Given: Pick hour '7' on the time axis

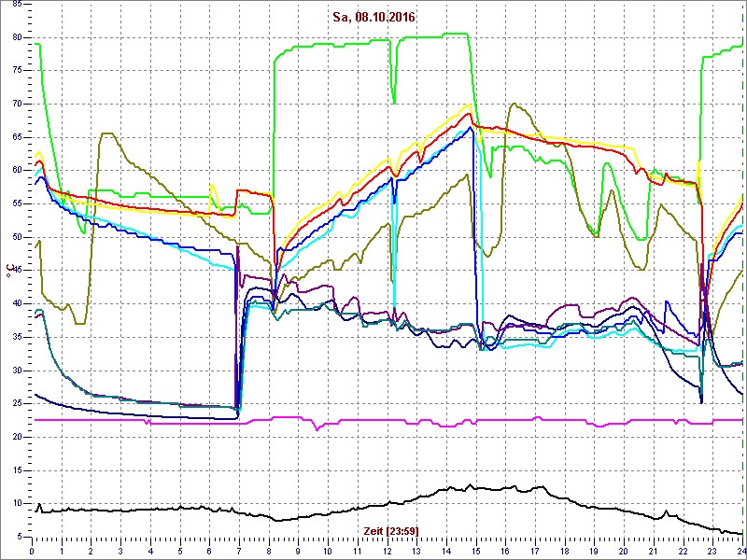Looking at the screenshot, I should 240,551.
